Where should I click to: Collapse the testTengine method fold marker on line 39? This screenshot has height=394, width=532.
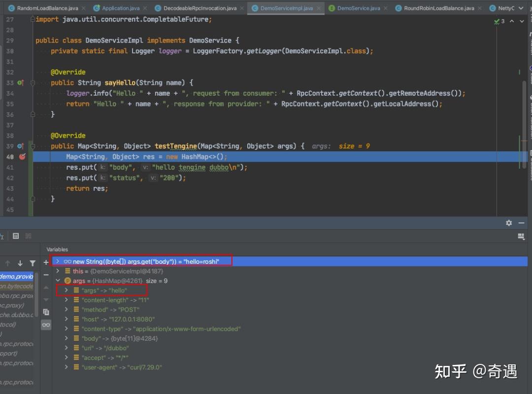pos(33,146)
